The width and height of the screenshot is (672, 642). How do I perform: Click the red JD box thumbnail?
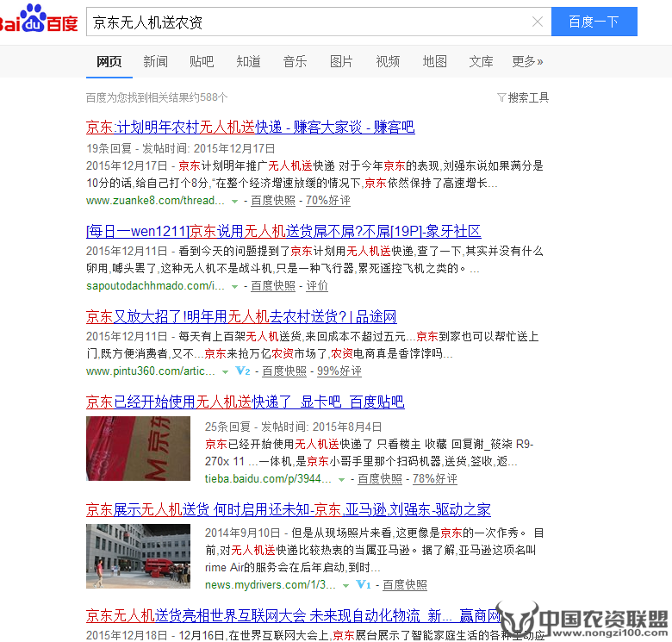pyautogui.click(x=138, y=448)
